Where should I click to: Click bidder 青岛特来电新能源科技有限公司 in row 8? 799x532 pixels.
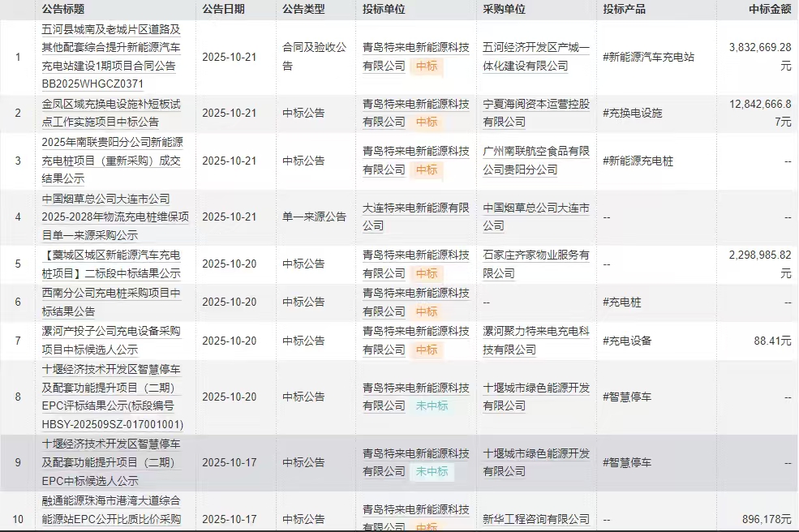(x=416, y=397)
